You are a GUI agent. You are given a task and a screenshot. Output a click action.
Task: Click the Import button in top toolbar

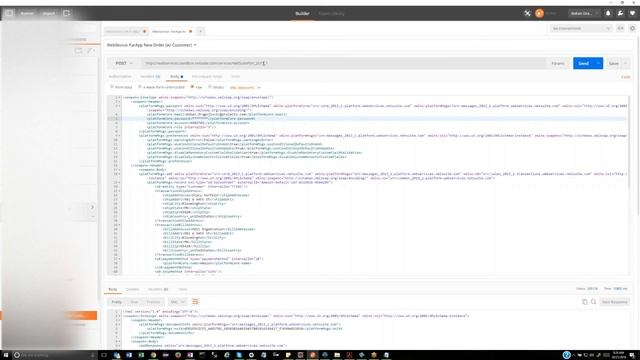click(49, 13)
